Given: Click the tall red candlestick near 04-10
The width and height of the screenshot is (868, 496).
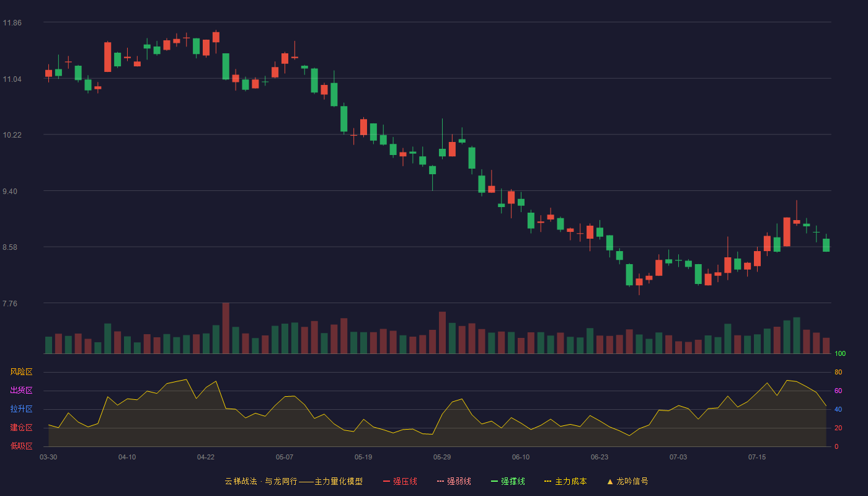Looking at the screenshot, I should pyautogui.click(x=108, y=57).
